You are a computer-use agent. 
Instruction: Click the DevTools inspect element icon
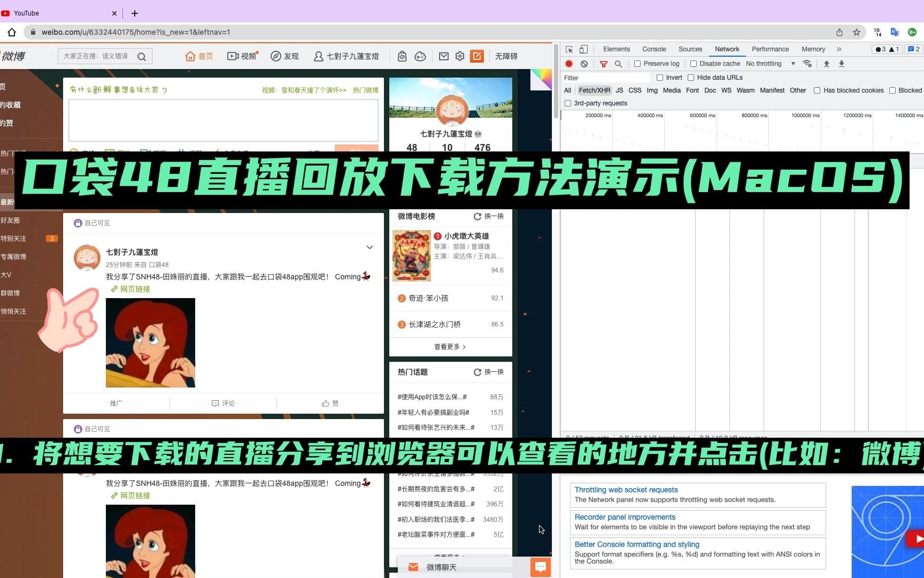[569, 49]
